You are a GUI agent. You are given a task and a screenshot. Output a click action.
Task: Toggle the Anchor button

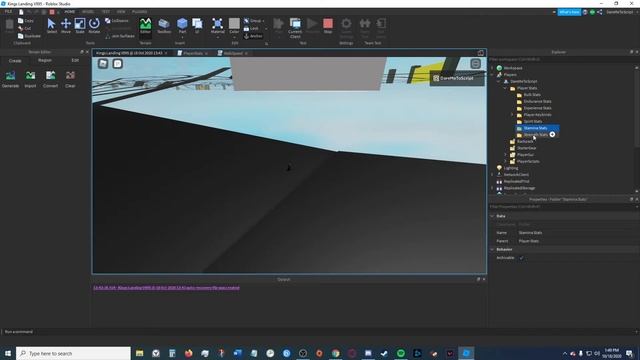point(253,36)
